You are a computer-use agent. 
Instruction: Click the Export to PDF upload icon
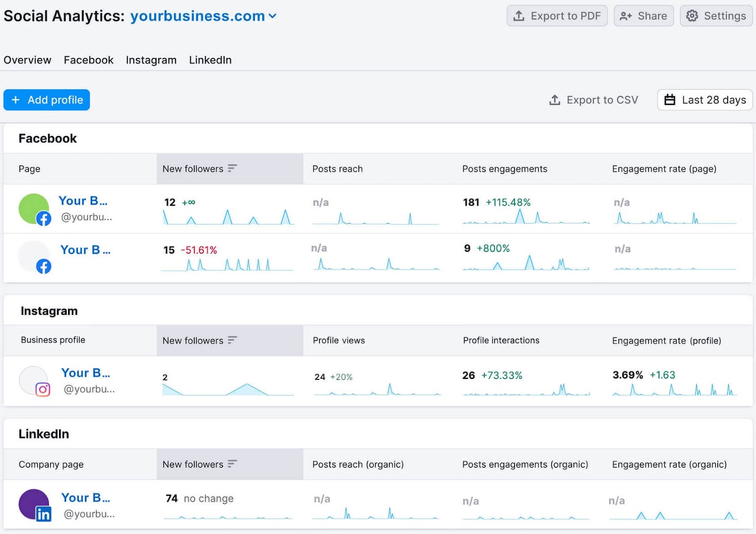coord(519,16)
